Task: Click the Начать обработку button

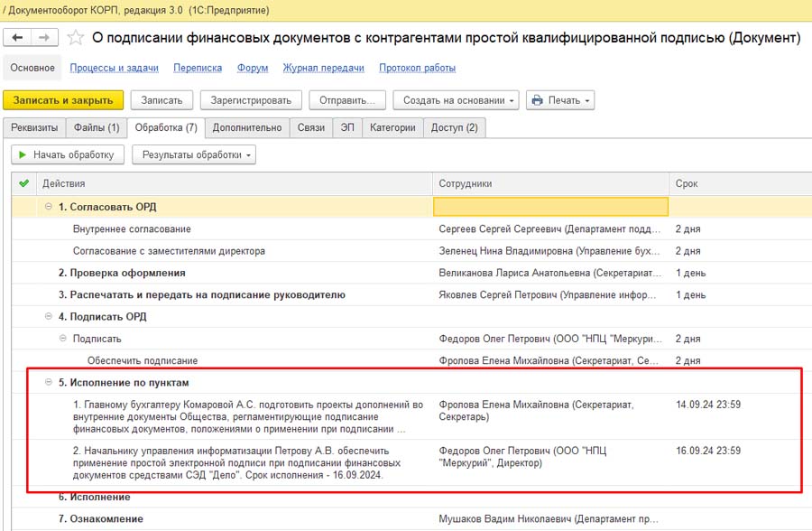Action: (x=68, y=154)
